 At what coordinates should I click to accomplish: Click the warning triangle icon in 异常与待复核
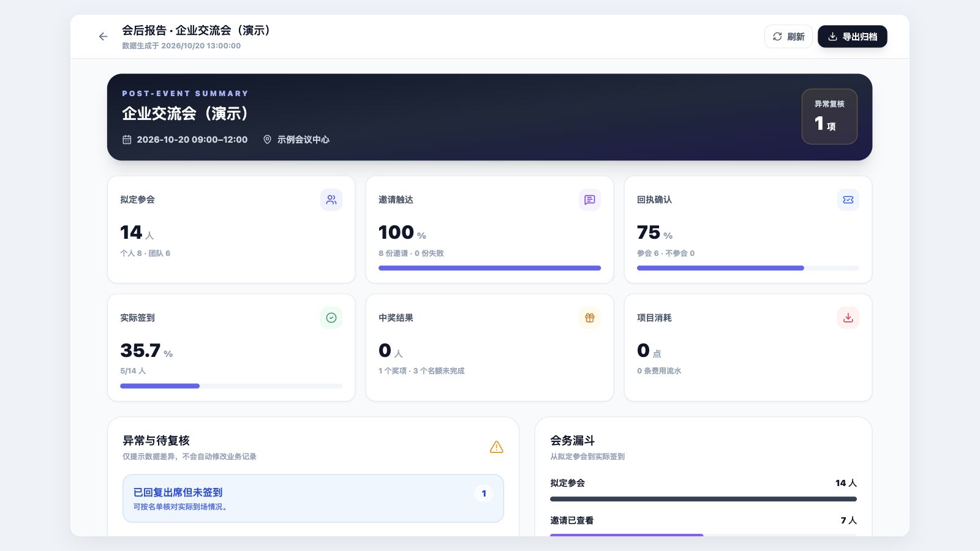pyautogui.click(x=497, y=447)
